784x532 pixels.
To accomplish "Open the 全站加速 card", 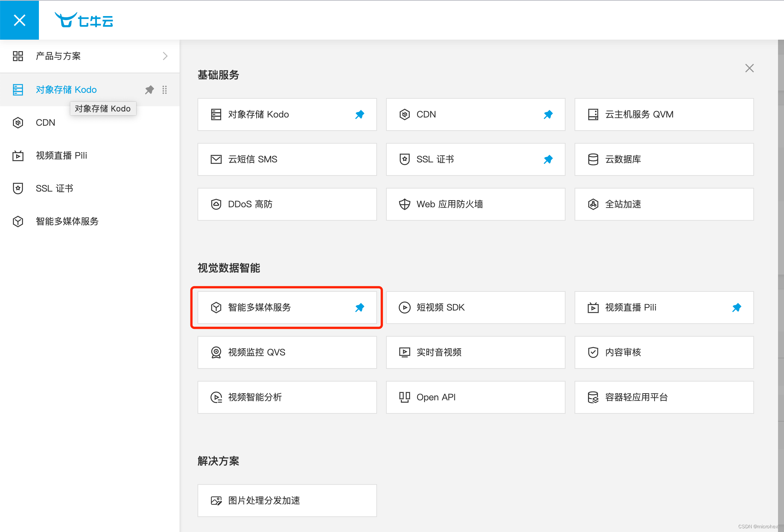I will (664, 204).
